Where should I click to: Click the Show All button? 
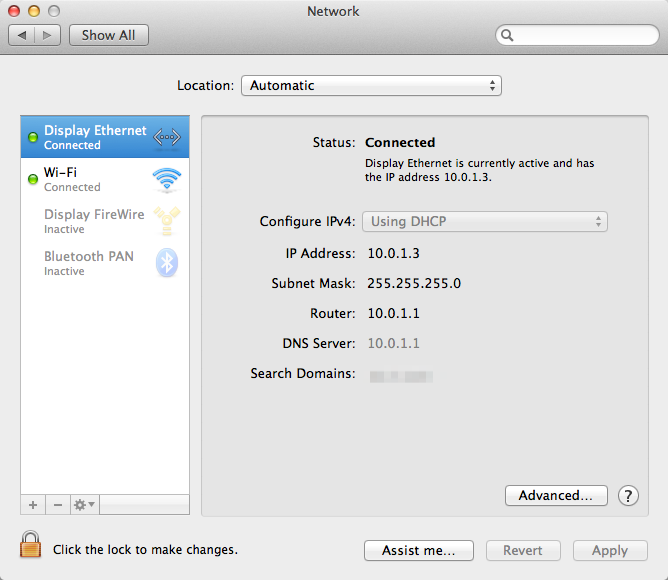coord(109,35)
